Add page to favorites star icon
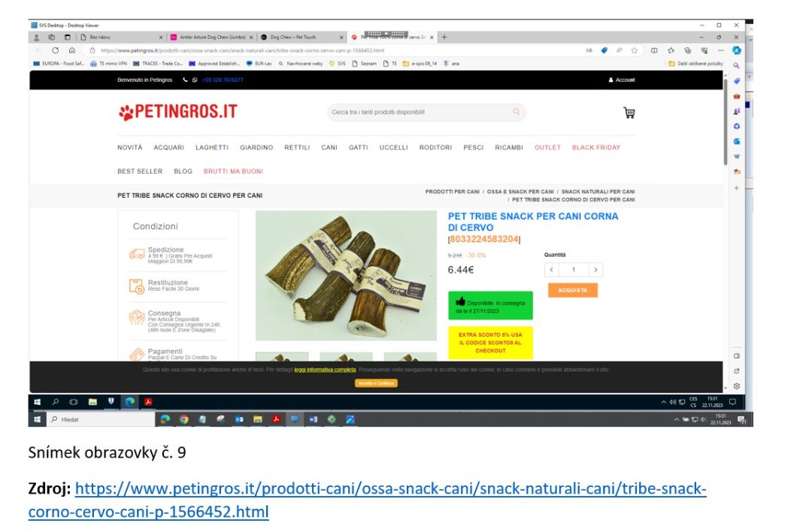 (634, 50)
